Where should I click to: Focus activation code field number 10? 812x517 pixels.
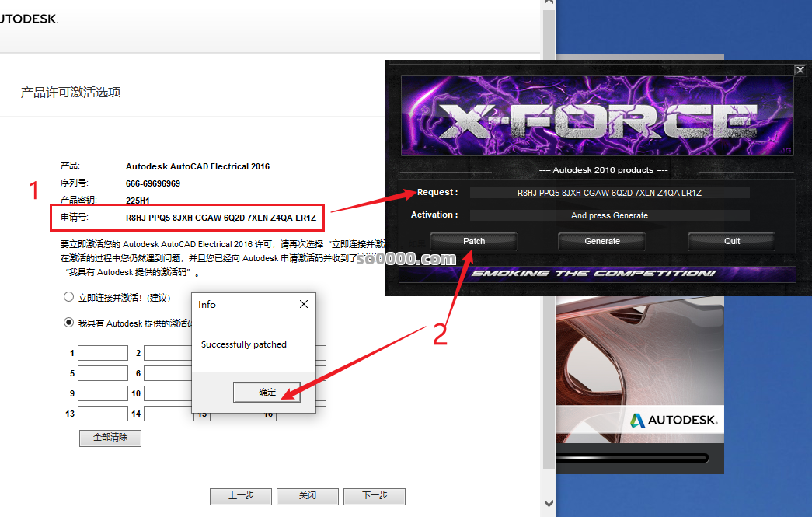coord(169,393)
